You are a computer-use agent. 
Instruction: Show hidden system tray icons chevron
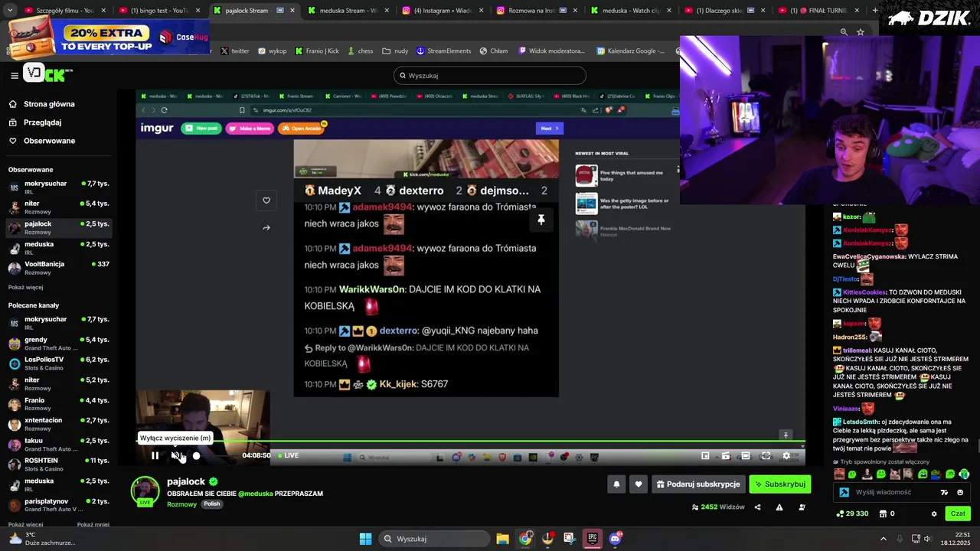[883, 539]
